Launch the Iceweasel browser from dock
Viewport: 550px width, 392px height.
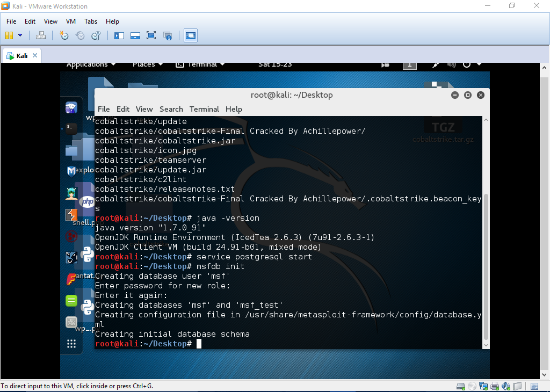[x=71, y=107]
